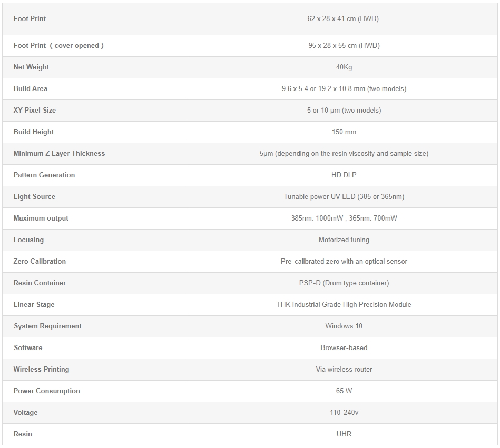Click the Build Area row label
The height and width of the screenshot is (448, 500).
[x=31, y=88]
